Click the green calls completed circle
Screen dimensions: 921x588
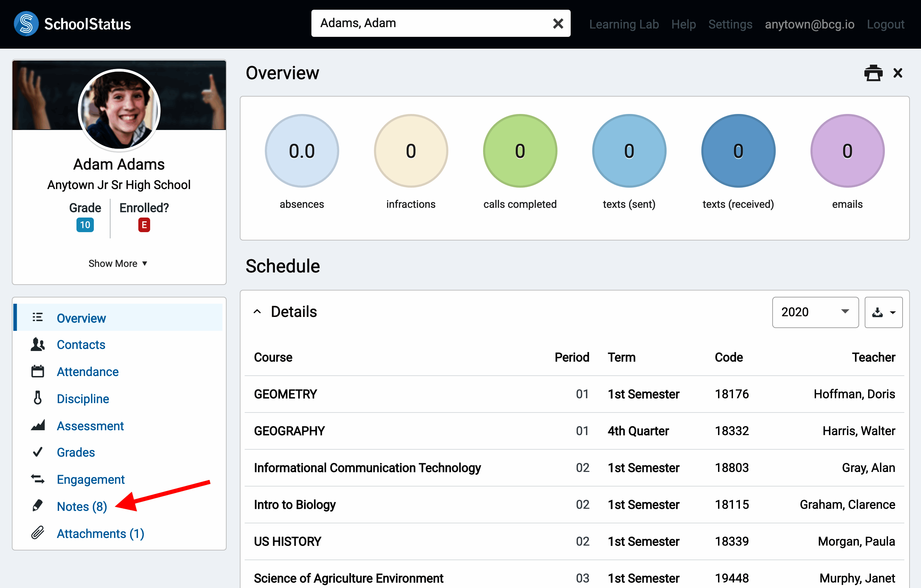point(520,151)
